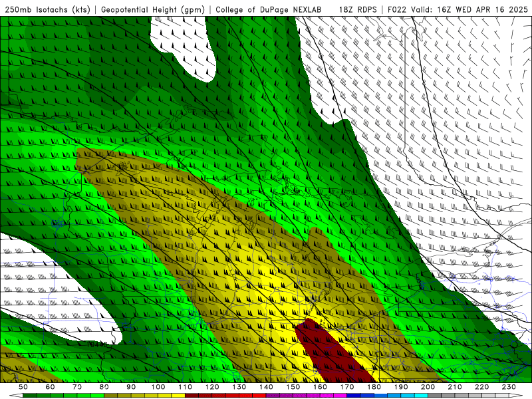Pick the 110 legend scale number
532x399 pixels.
click(x=186, y=387)
